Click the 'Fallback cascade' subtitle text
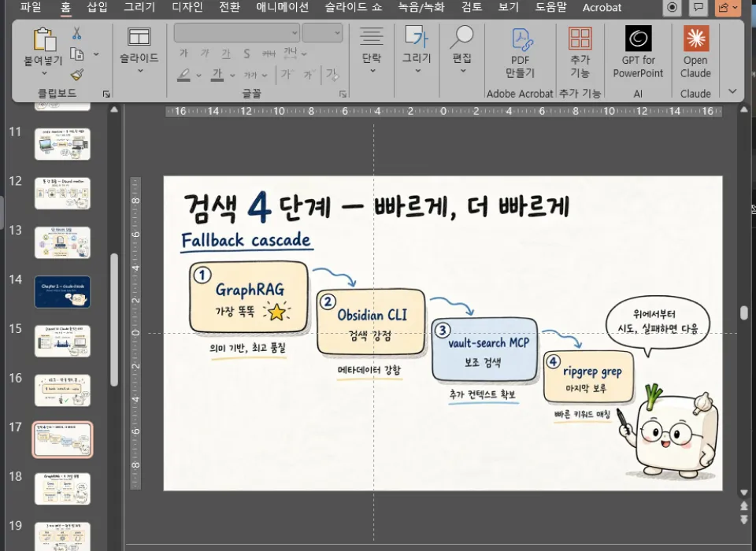Viewport: 756px width, 551px height. pos(246,240)
